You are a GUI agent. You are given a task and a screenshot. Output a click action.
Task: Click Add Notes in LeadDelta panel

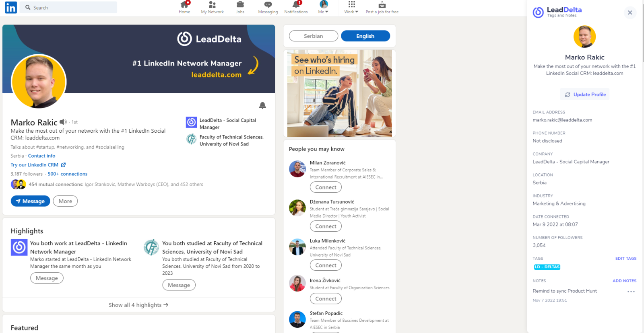[x=625, y=281]
